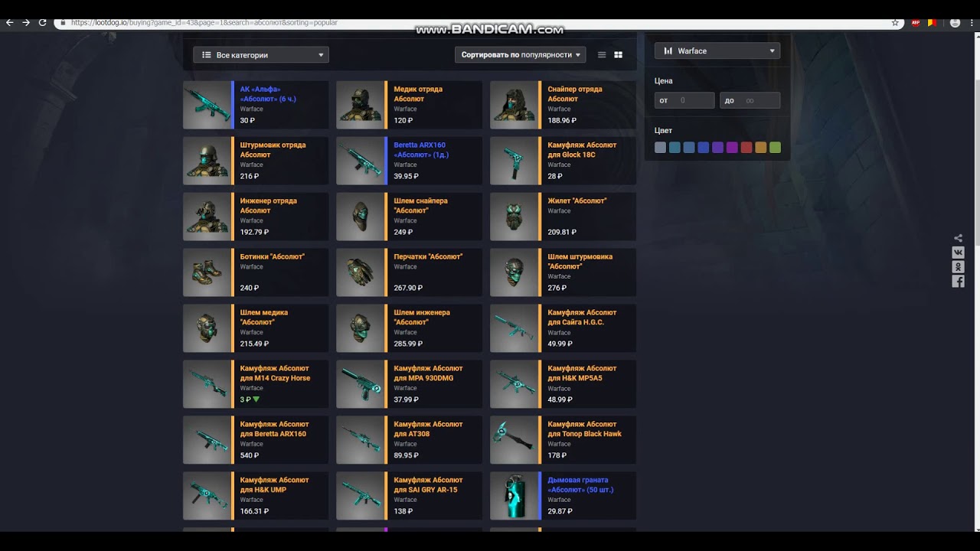Screen dimensions: 980x551
Task: Filter by teal color swatch
Action: [675, 148]
